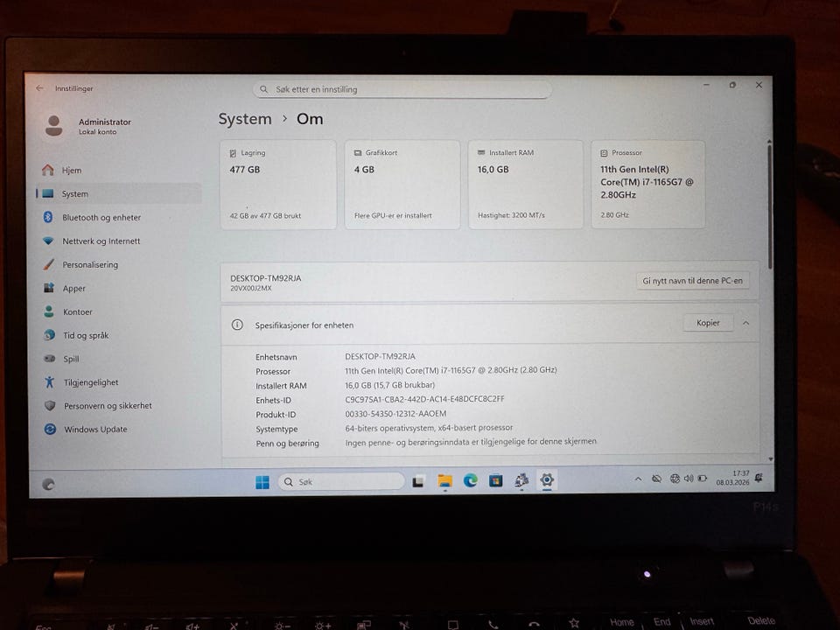Click the settings page vertical scrollbar

[x=770, y=206]
